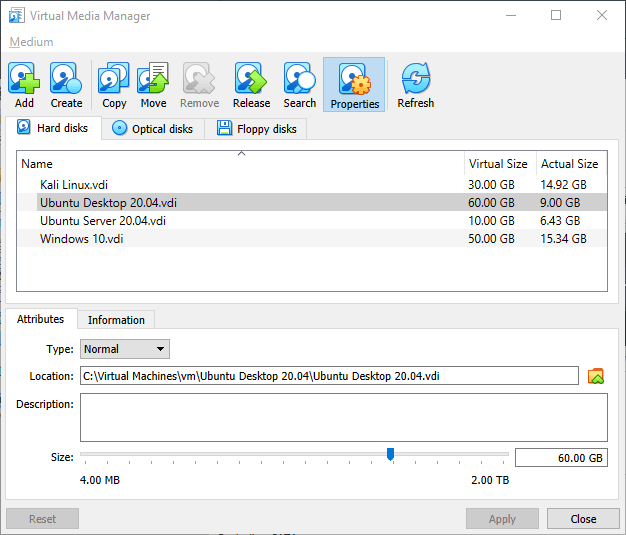626x535 pixels.
Task: Click the 14.92 GB actual size cell
Action: tap(563, 184)
